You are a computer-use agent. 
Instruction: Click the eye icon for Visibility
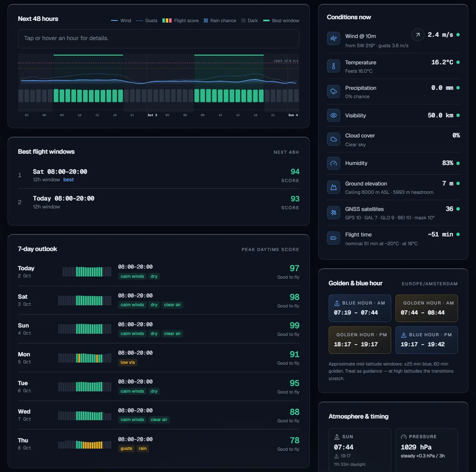pos(333,115)
